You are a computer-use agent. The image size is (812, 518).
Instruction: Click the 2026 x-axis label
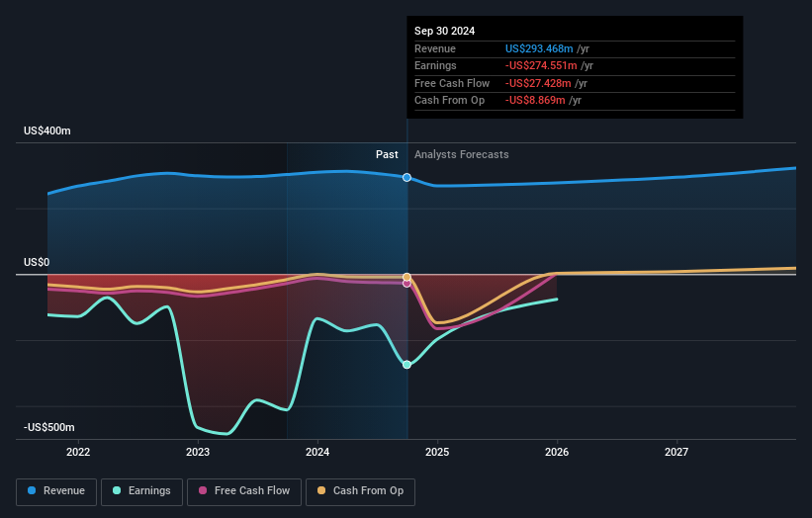557,453
